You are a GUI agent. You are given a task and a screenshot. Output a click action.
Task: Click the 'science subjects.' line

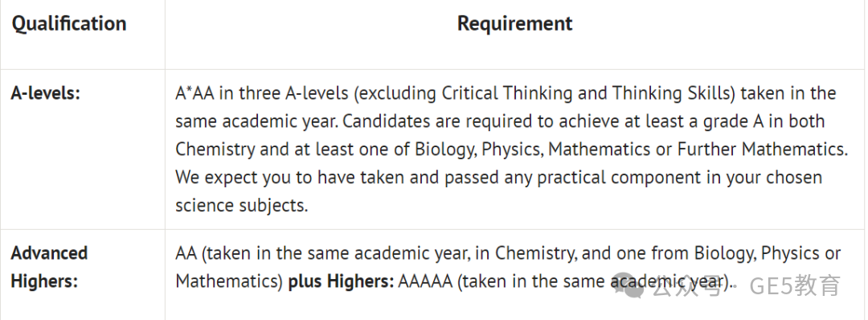(x=241, y=205)
